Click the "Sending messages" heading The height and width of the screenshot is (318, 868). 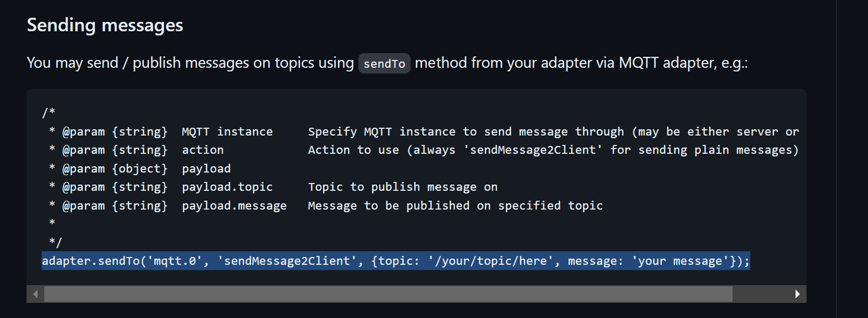point(105,25)
